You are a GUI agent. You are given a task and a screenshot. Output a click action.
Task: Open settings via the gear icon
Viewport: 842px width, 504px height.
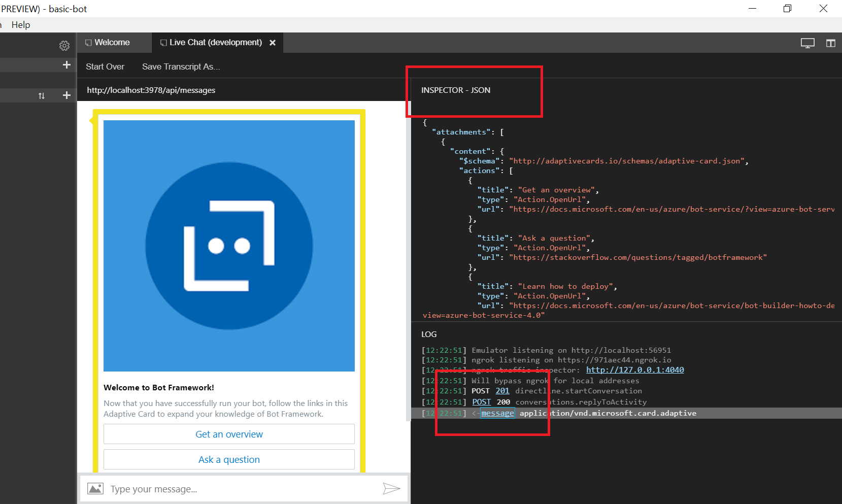[x=64, y=46]
